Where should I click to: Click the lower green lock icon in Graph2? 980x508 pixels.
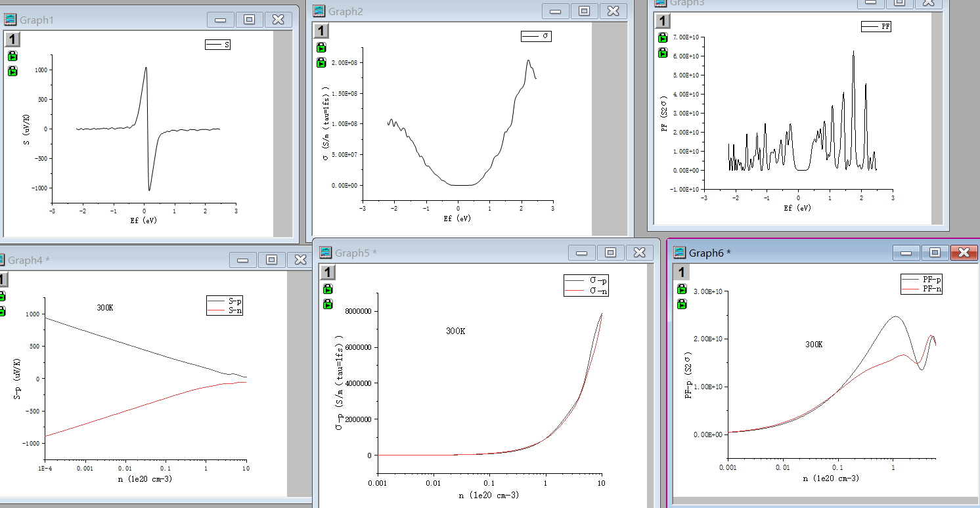click(321, 63)
